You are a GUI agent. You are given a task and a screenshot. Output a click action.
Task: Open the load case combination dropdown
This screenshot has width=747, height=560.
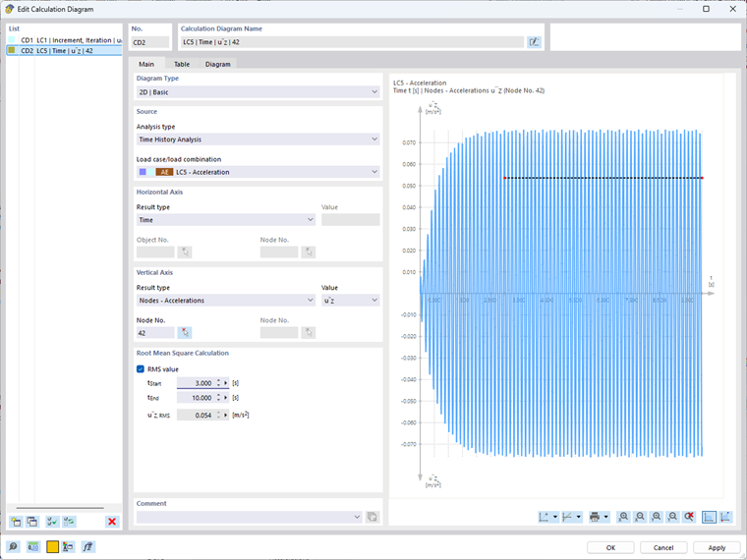pyautogui.click(x=258, y=172)
